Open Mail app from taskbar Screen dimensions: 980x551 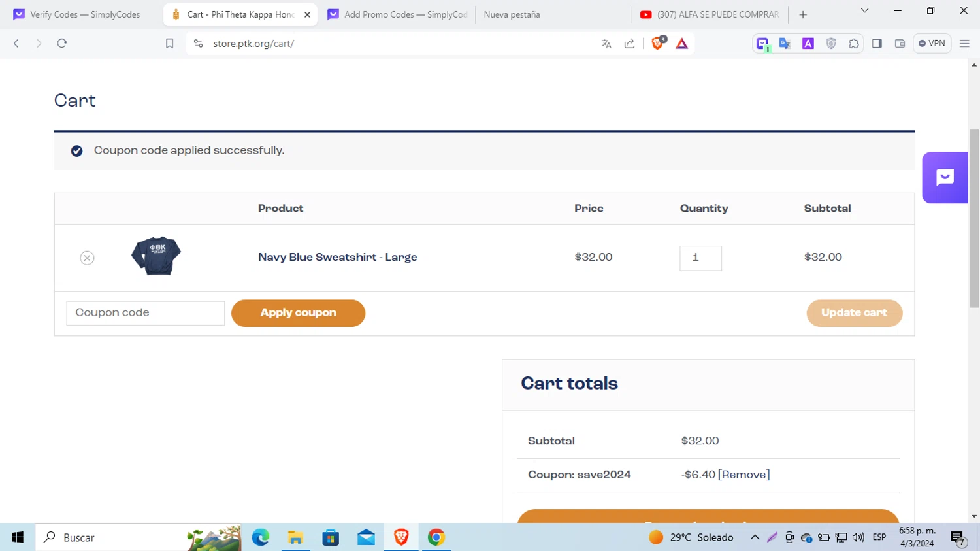point(366,537)
